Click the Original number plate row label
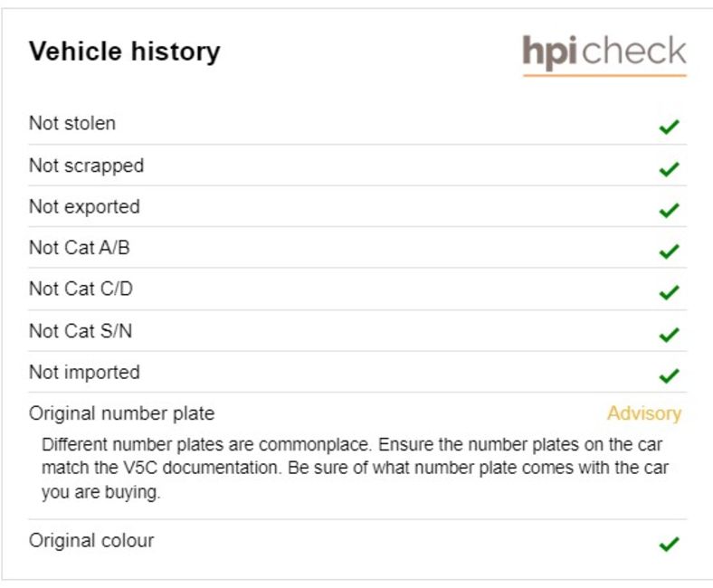Screen dimensions: 713x588 pos(121,413)
